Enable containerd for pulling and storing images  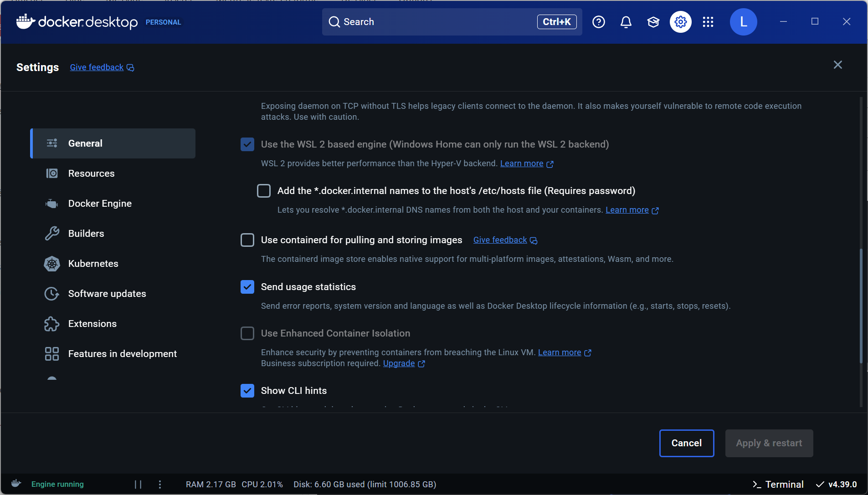247,240
